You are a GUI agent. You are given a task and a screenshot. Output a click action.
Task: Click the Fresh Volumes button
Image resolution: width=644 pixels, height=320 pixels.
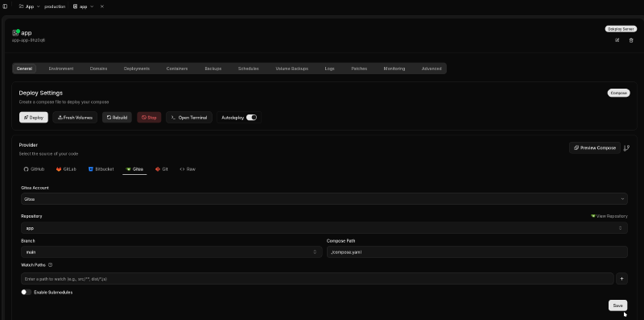click(75, 118)
